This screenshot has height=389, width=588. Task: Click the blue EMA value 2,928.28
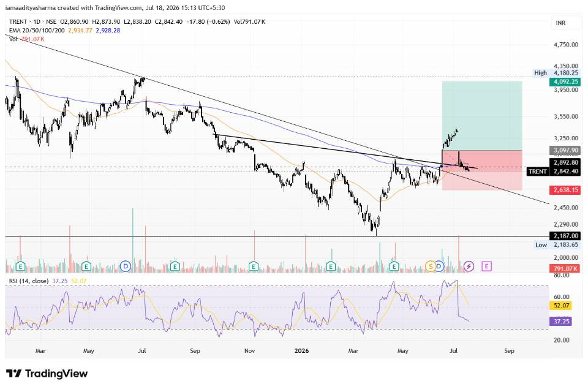(x=108, y=31)
